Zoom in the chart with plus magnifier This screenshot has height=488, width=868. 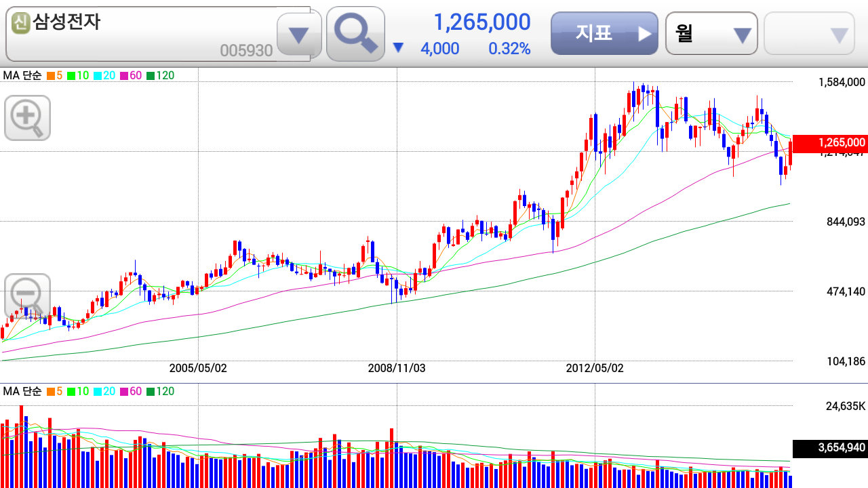[27, 118]
